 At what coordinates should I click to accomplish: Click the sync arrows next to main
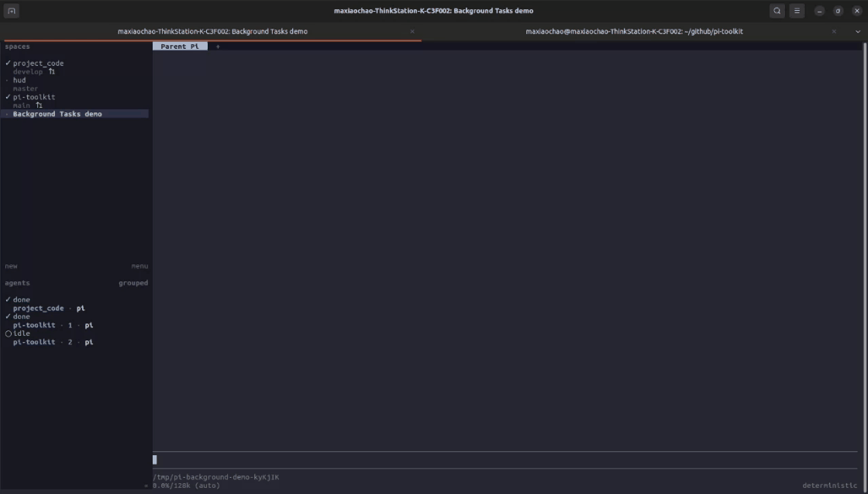(x=39, y=105)
